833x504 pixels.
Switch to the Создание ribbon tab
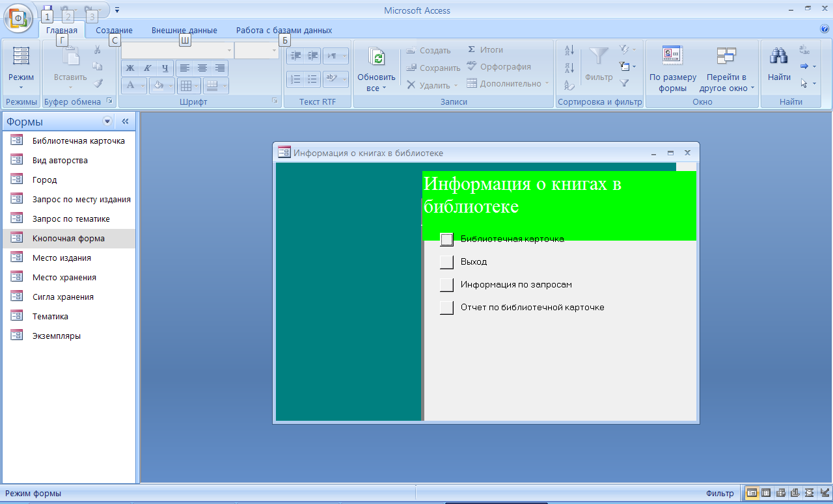(x=114, y=31)
